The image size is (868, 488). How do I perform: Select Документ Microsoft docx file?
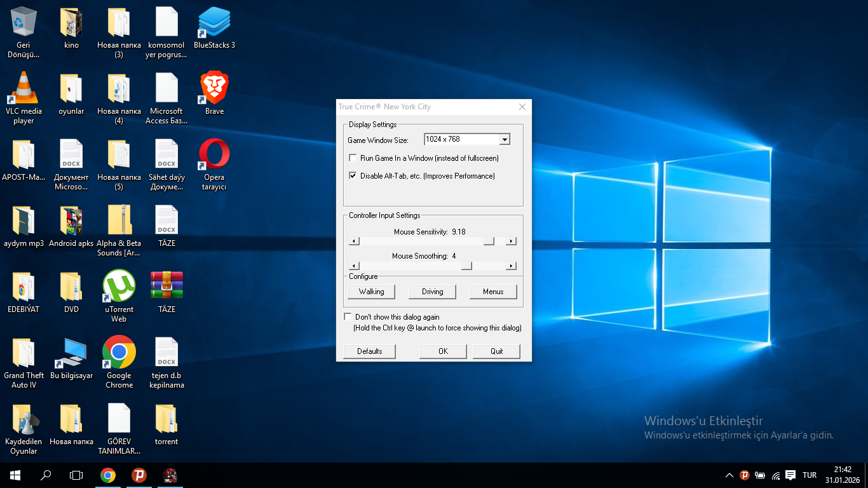[71, 165]
